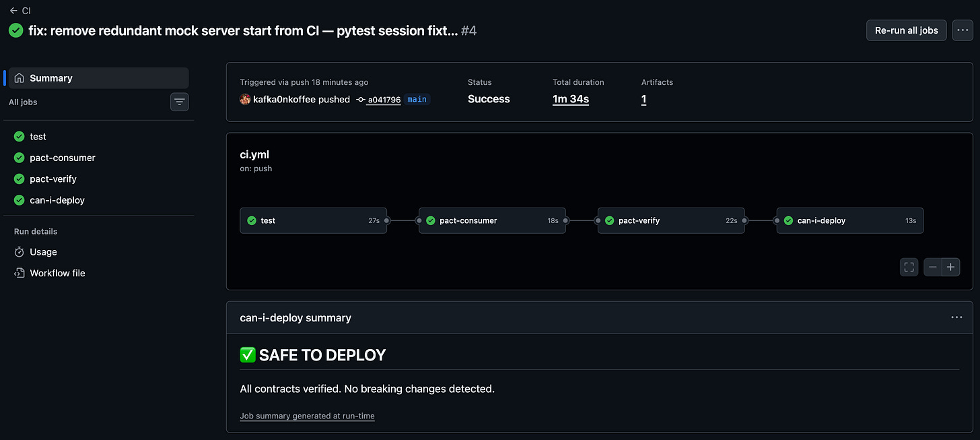Click check icon in pact-verify graph node
The width and height of the screenshot is (980, 440).
click(x=610, y=220)
